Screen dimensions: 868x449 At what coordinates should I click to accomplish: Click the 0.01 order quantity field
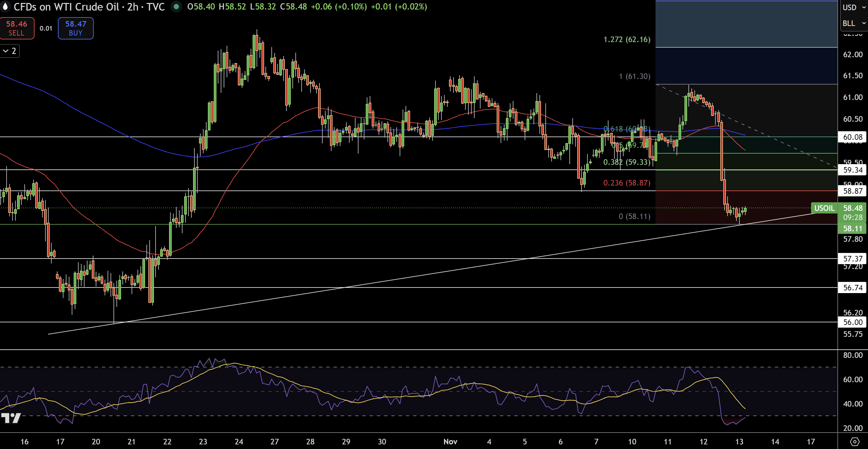click(x=45, y=28)
